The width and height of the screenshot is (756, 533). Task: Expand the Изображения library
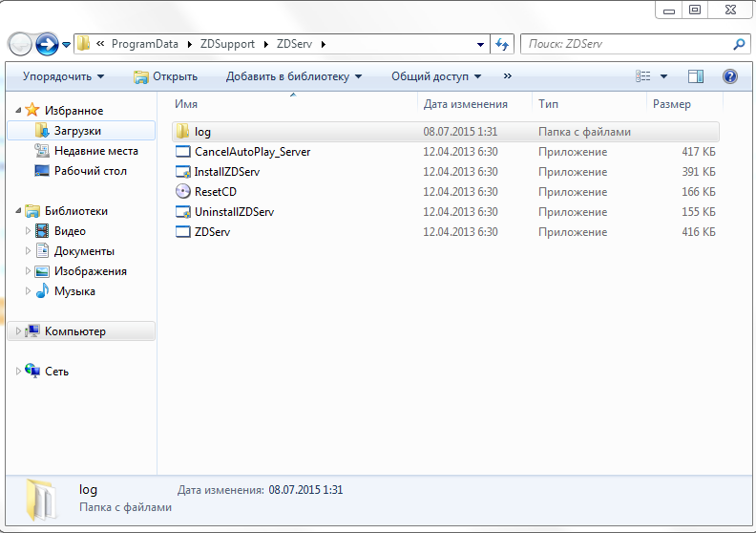[28, 271]
